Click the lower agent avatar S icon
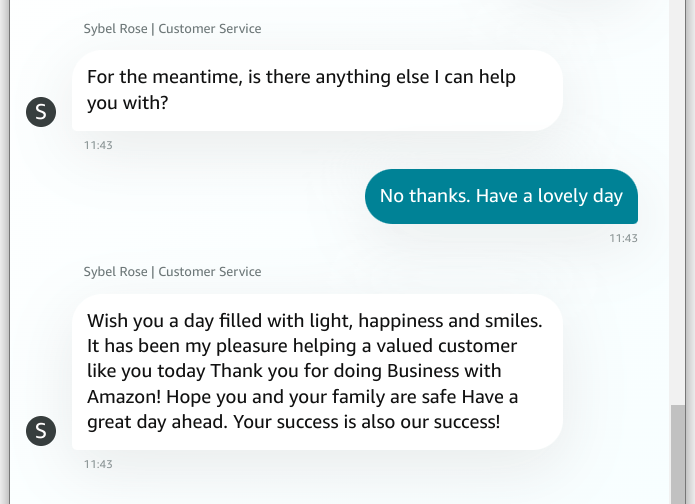The width and height of the screenshot is (695, 504). pyautogui.click(x=41, y=430)
